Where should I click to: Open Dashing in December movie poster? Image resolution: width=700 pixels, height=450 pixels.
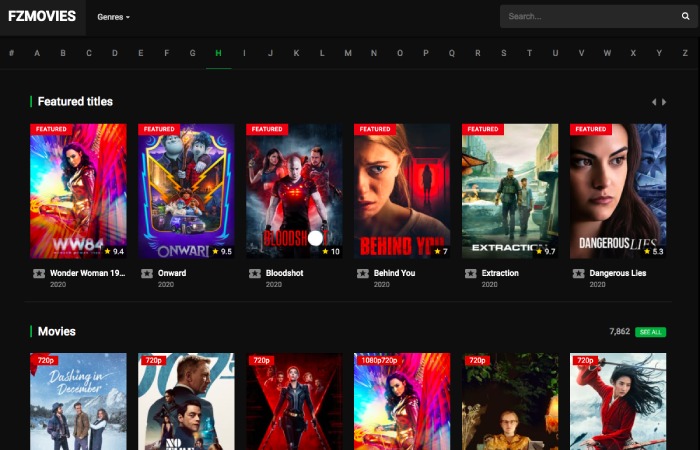tap(78, 402)
